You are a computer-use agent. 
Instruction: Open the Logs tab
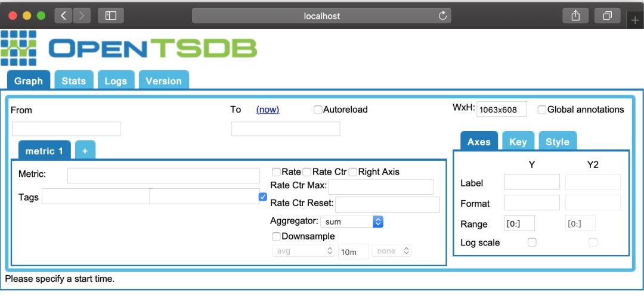coord(116,80)
